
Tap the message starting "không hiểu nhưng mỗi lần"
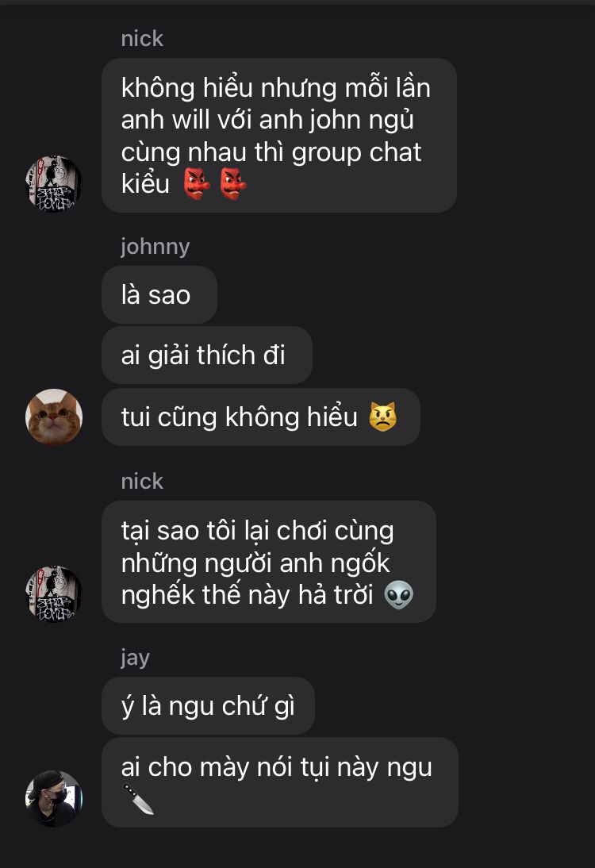pyautogui.click(x=279, y=135)
